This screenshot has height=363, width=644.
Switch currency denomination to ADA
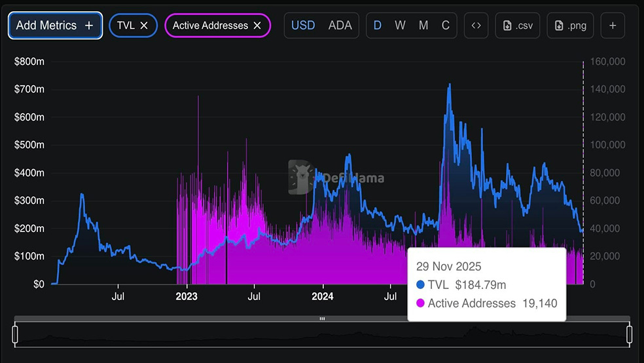click(340, 26)
